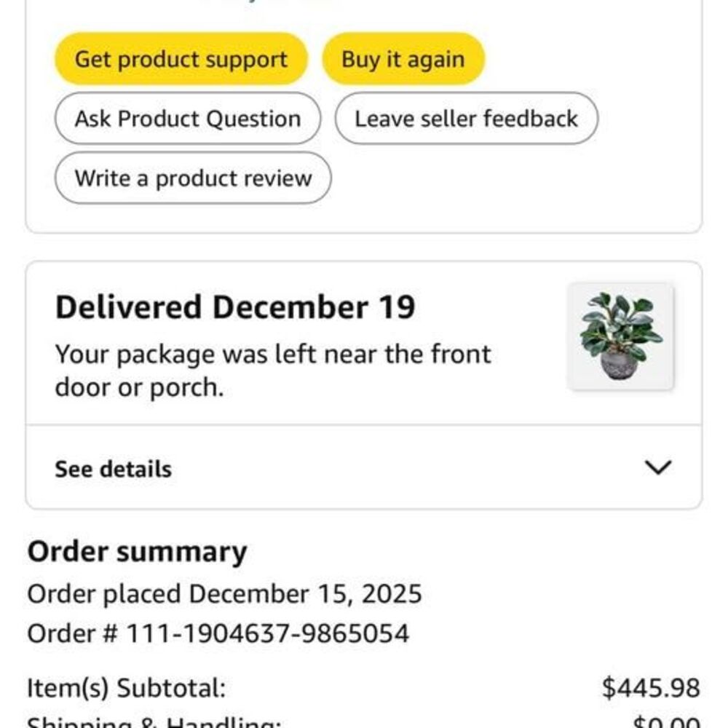Click the See details label
The height and width of the screenshot is (728, 728).
tap(114, 470)
